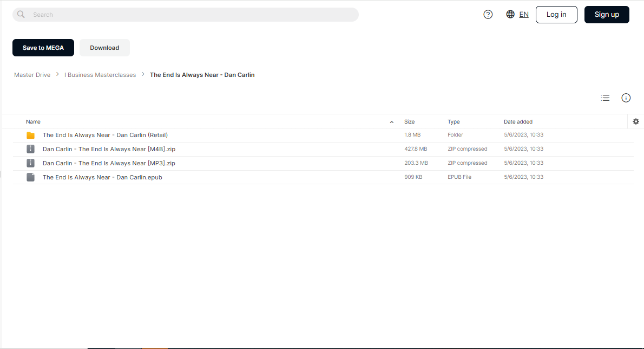
Task: Click type cell 'Folder'
Action: pyautogui.click(x=455, y=135)
